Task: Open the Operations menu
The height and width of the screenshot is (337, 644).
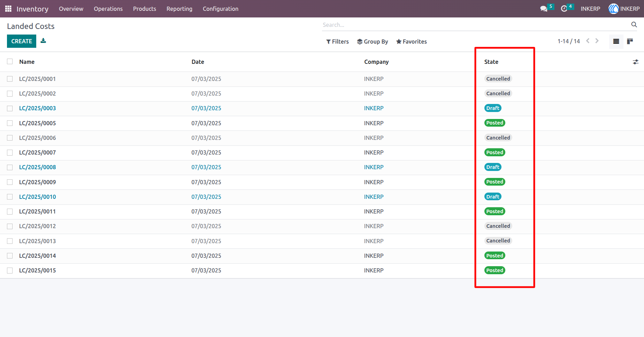Action: (108, 9)
